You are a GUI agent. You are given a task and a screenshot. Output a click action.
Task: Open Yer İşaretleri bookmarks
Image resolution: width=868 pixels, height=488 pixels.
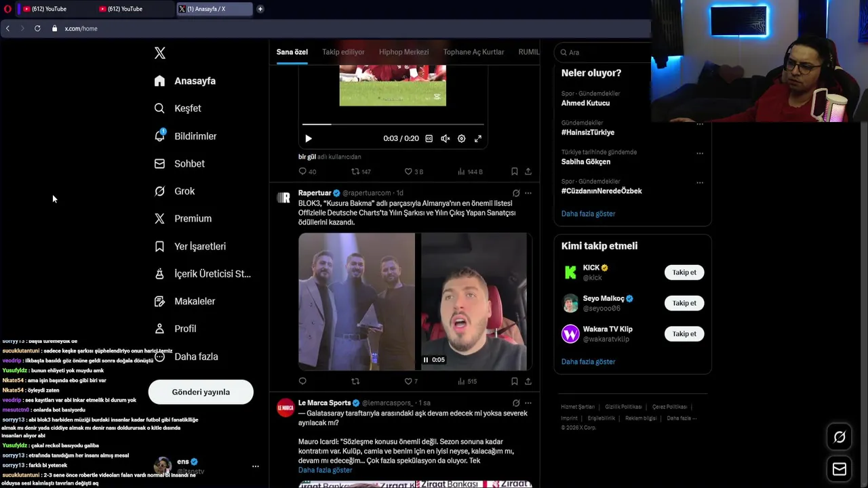click(190, 246)
